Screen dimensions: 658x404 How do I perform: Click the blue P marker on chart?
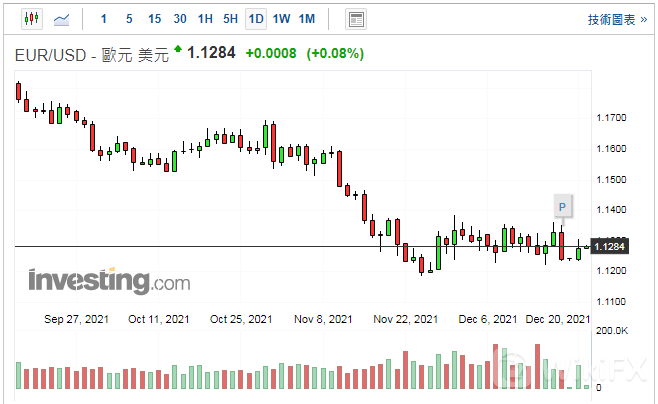(x=562, y=207)
